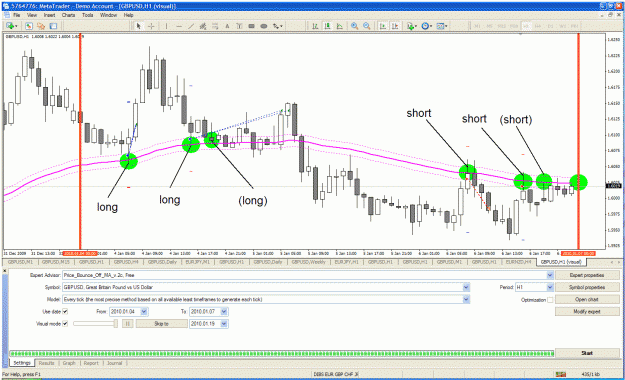The image size is (625, 380).
Task: Switch to the Graph tab
Action: pos(69,363)
